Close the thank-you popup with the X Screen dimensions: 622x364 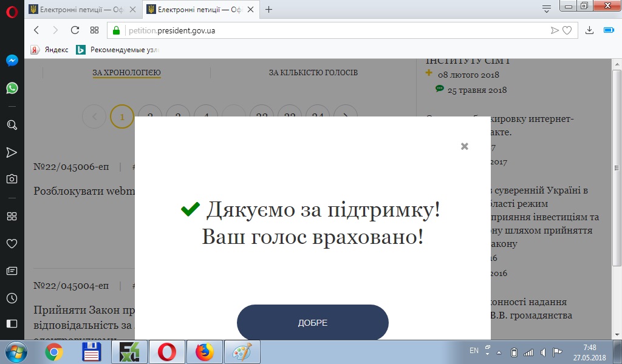465,146
